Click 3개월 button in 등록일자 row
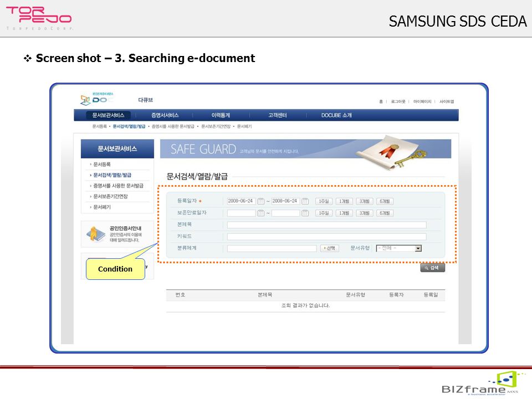The width and height of the screenshot is (532, 399). click(x=365, y=201)
